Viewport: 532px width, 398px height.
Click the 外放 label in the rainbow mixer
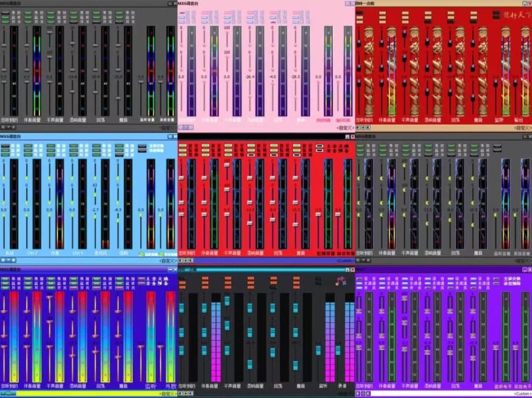tap(170, 387)
